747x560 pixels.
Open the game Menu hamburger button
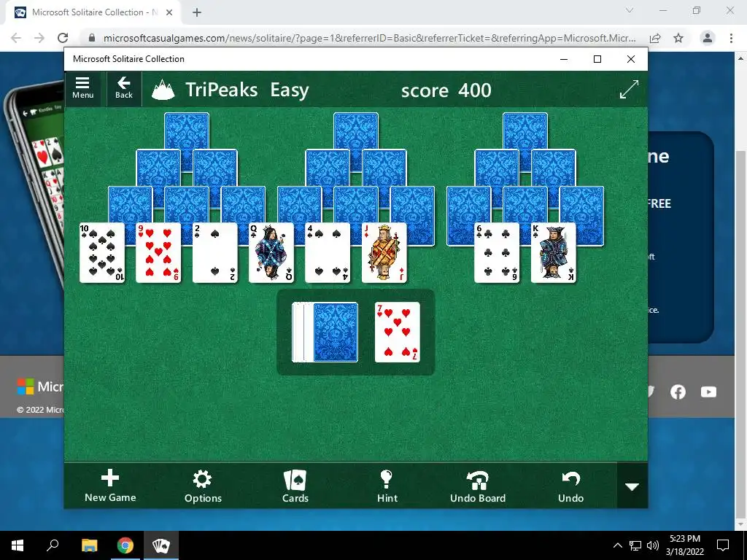click(82, 88)
